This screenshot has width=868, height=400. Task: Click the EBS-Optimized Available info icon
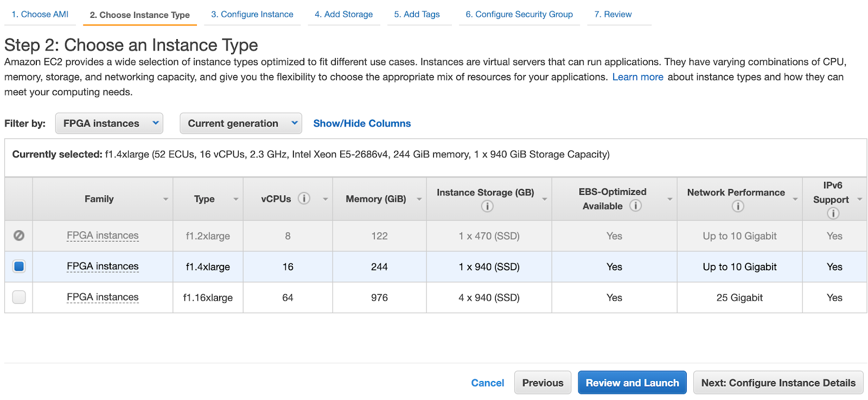click(x=635, y=206)
